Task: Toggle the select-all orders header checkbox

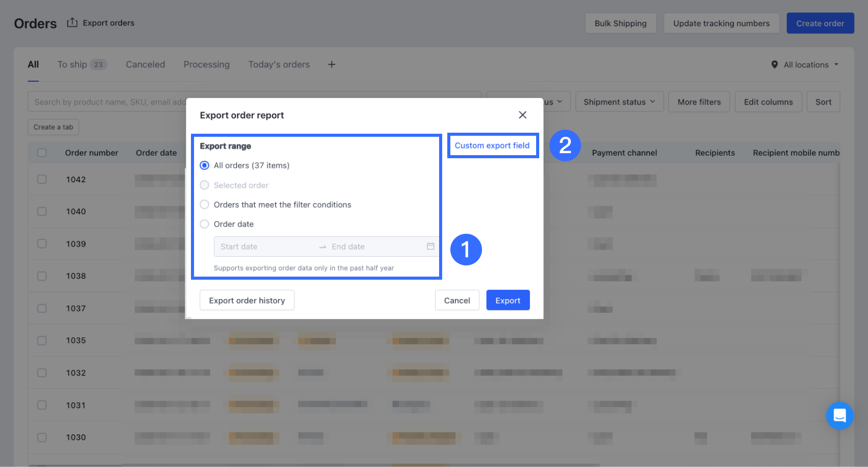Action: pos(42,153)
